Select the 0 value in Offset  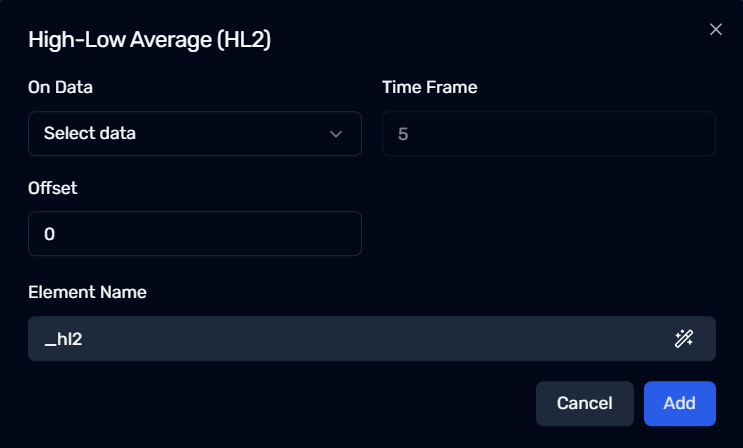pyautogui.click(x=49, y=234)
